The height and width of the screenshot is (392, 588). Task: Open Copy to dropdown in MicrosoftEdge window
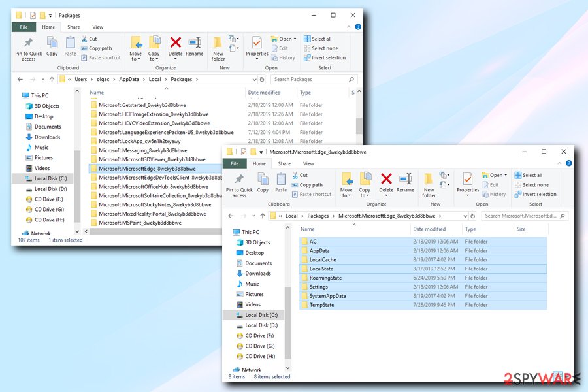click(364, 195)
